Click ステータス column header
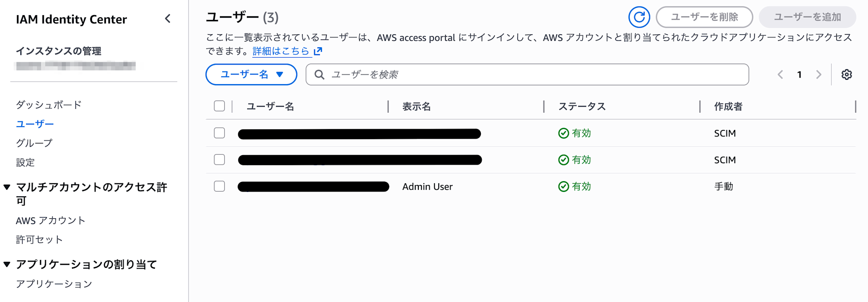Image resolution: width=868 pixels, height=302 pixels. pyautogui.click(x=582, y=107)
